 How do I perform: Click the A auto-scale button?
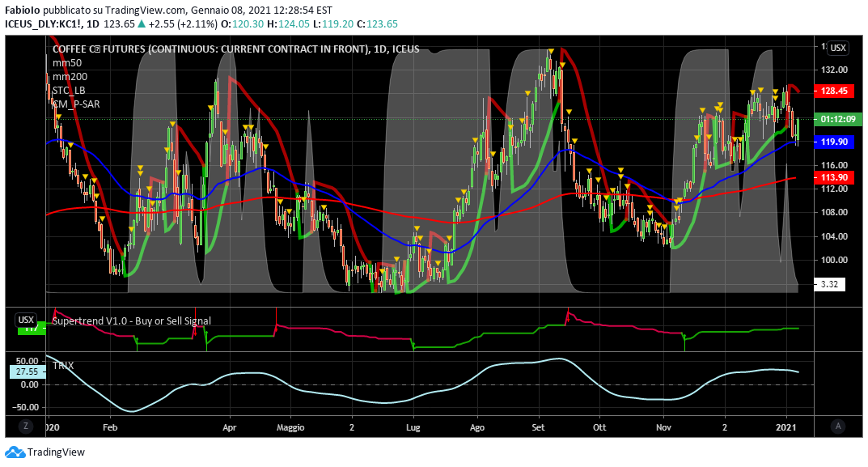click(838, 426)
